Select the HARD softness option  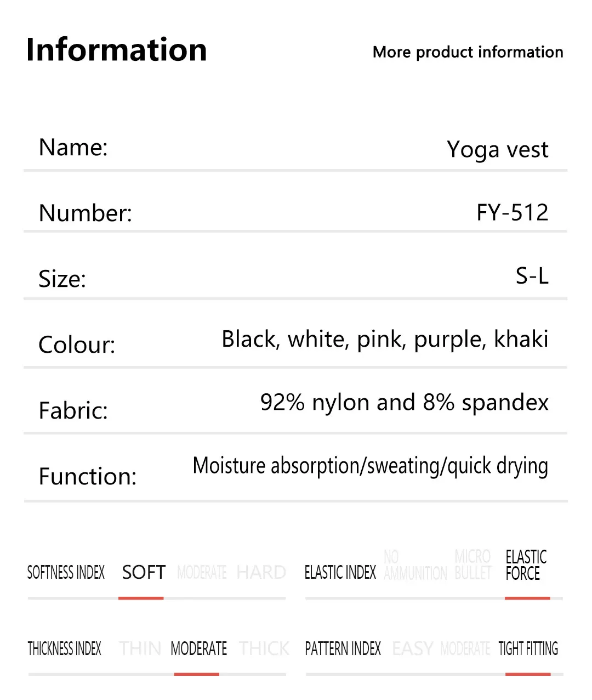click(261, 572)
